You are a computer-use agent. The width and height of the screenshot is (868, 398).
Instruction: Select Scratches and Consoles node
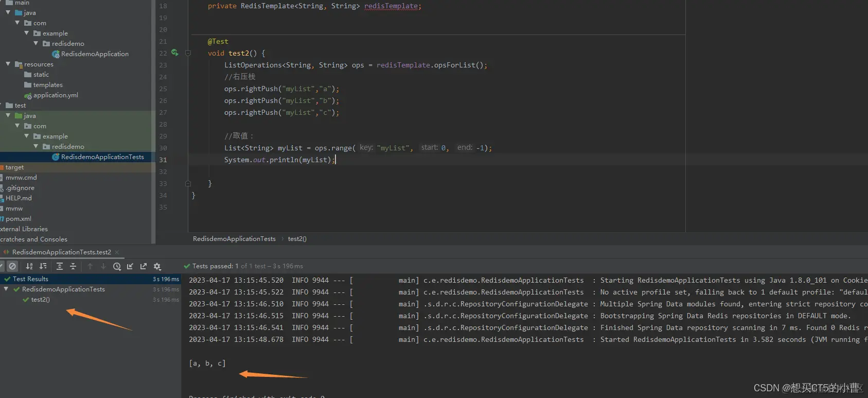(x=33, y=239)
